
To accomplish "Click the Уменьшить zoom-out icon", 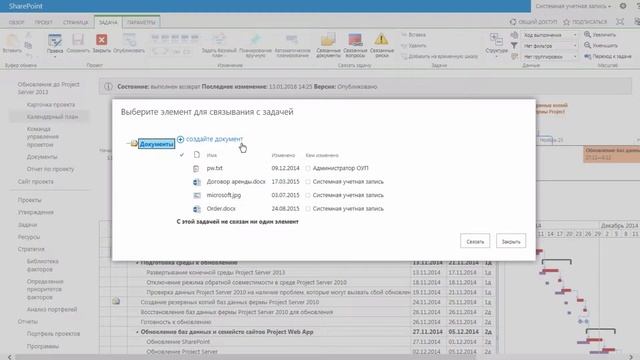I will (x=587, y=45).
